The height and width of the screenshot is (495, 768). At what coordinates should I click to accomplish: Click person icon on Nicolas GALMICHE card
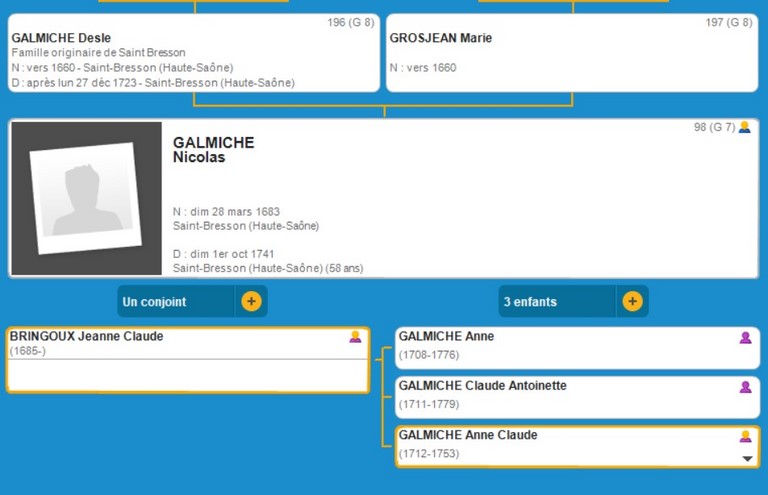[744, 128]
